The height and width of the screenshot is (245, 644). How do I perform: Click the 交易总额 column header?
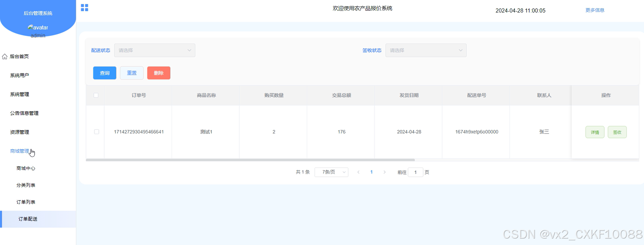[x=342, y=95]
